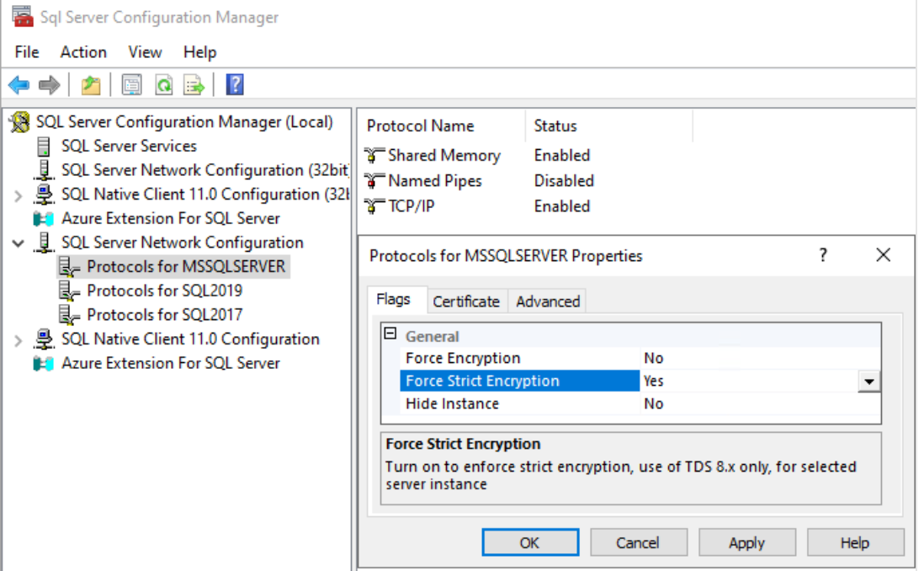Click the Up one level folder icon
The image size is (924, 571).
90,85
